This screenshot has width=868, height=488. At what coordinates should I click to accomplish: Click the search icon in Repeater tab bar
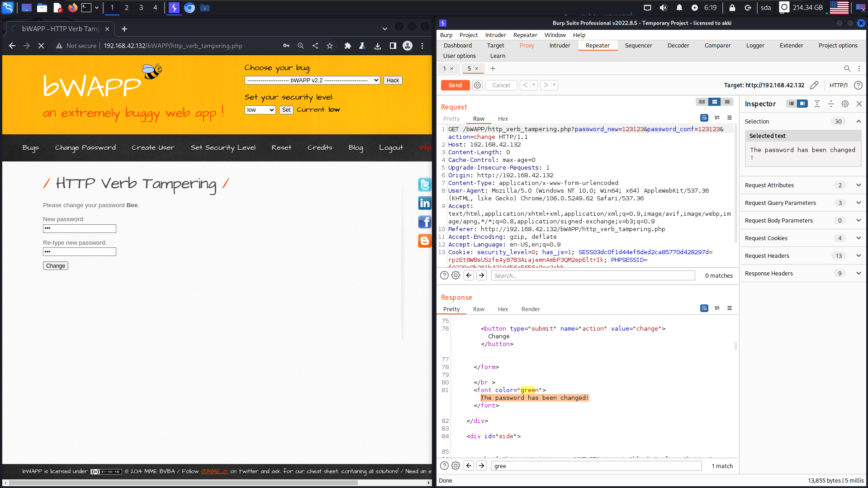[x=847, y=68]
